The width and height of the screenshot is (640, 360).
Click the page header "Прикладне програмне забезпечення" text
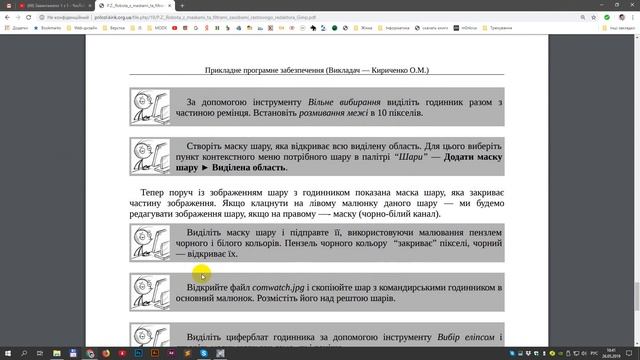point(264,70)
